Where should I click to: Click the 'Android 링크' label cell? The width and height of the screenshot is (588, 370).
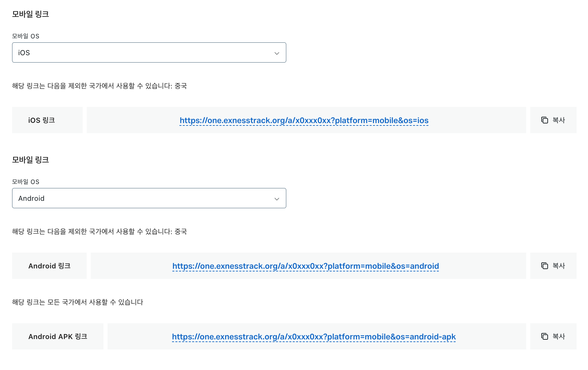49,266
